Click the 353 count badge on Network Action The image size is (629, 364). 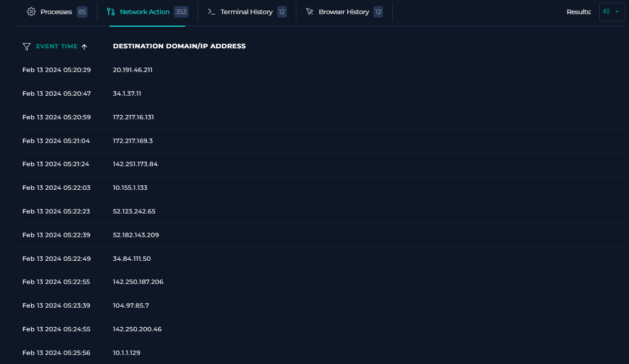[x=180, y=12]
